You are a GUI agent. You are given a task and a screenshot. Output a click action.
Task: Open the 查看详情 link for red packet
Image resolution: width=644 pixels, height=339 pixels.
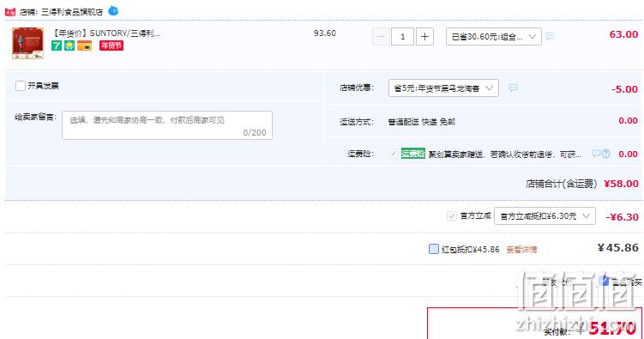[x=521, y=250]
